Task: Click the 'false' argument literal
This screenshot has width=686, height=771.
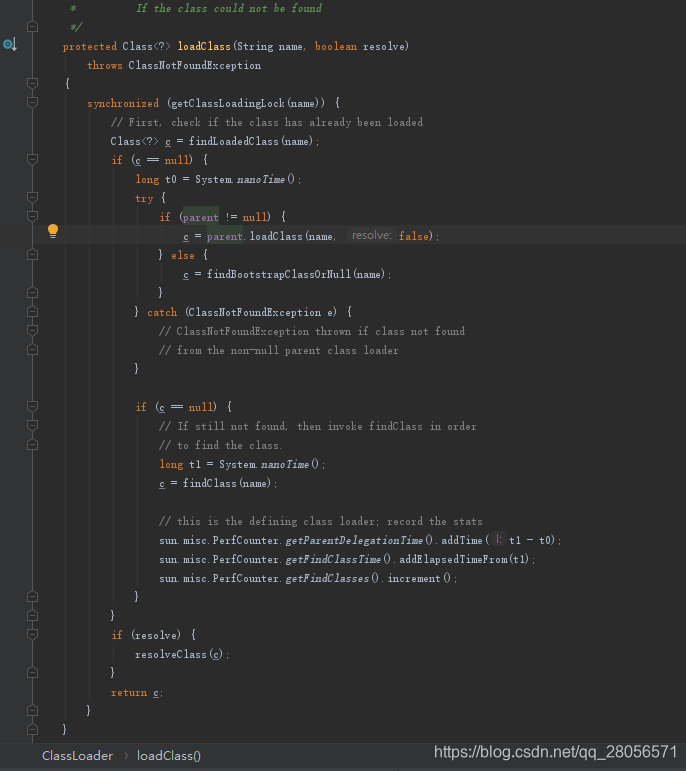Action: [414, 236]
